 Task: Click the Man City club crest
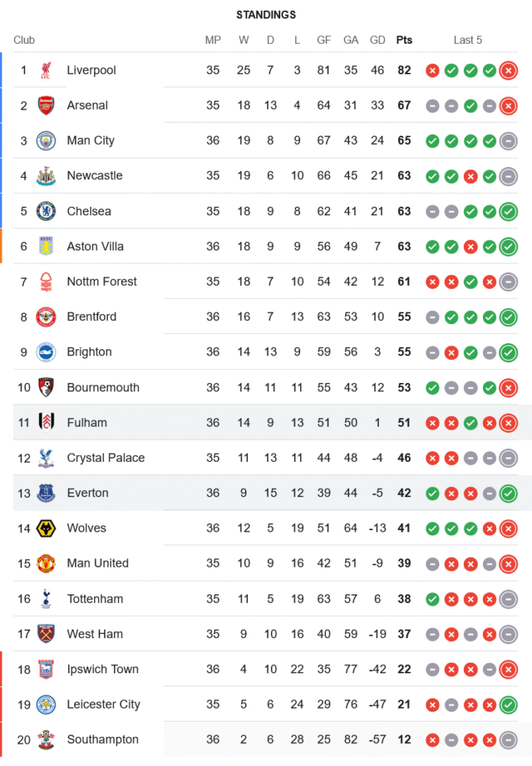46,141
